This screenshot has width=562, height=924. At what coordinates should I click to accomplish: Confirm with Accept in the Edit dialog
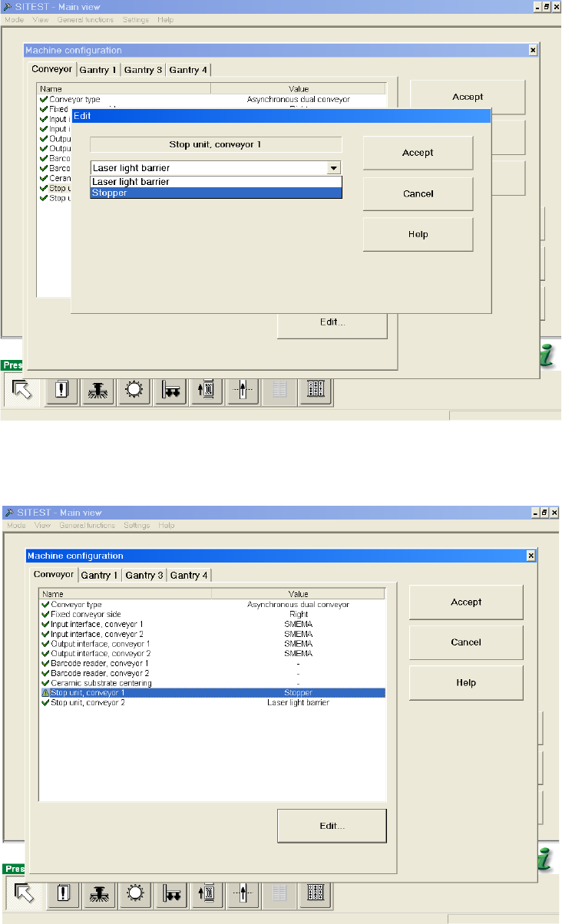point(418,153)
